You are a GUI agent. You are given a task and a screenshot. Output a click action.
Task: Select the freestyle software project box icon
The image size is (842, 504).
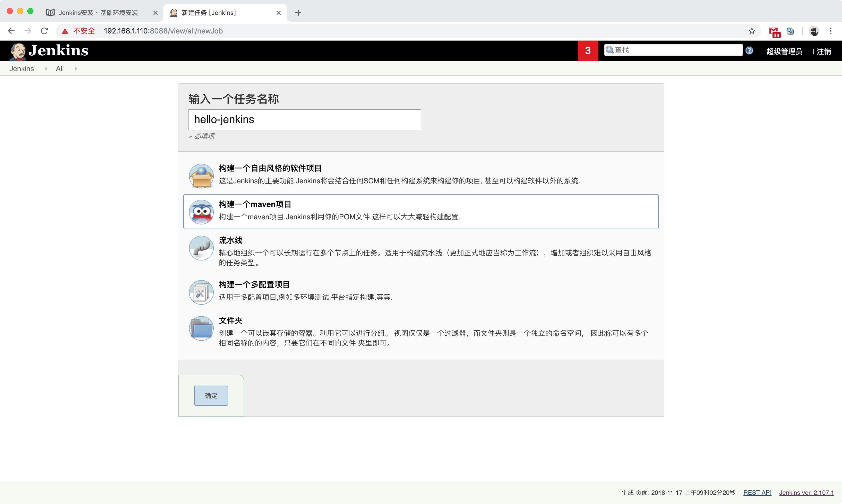[x=201, y=176]
